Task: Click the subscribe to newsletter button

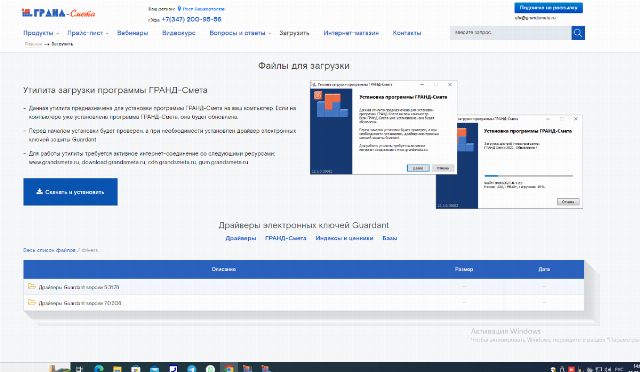Action: coord(548,8)
